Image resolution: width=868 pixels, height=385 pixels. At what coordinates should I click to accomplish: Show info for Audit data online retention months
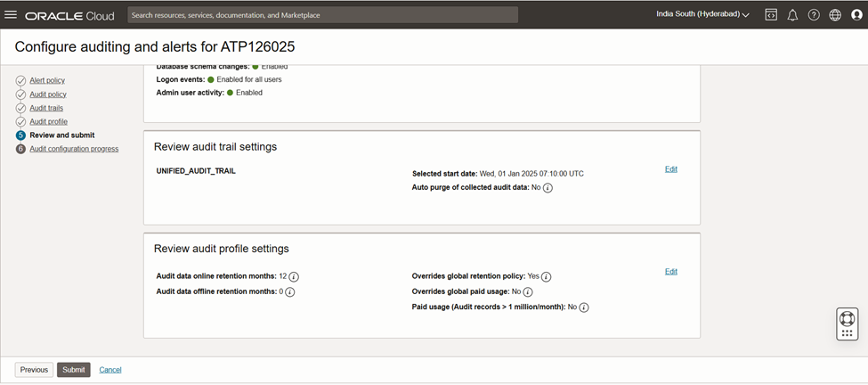pos(294,276)
